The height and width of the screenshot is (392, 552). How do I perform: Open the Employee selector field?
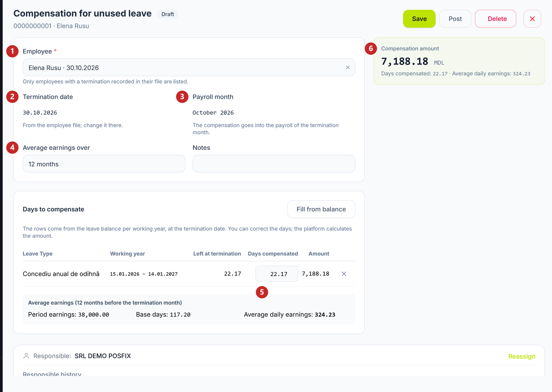pyautogui.click(x=189, y=67)
